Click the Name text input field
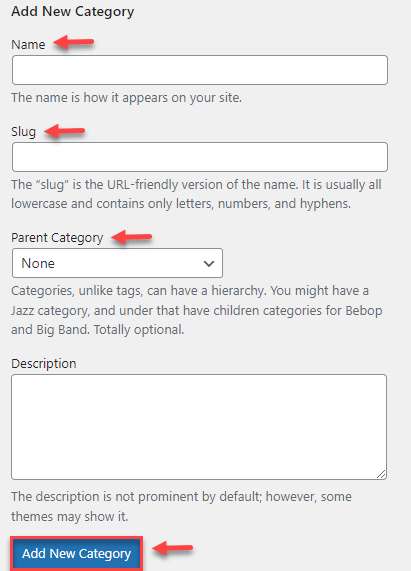The width and height of the screenshot is (411, 571). click(x=199, y=70)
